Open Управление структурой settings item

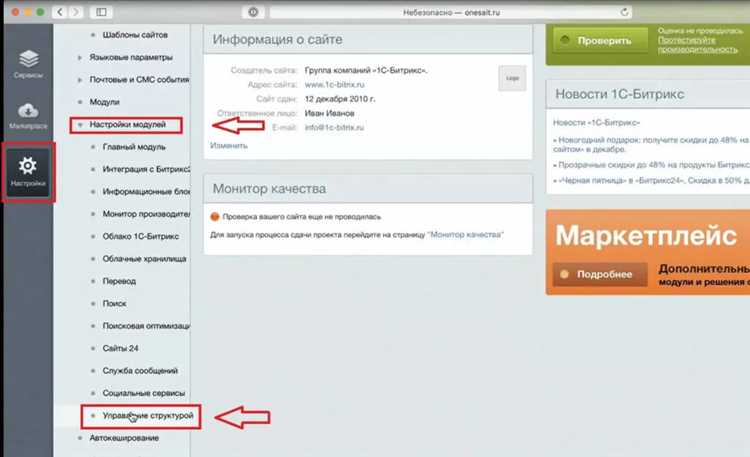coord(148,415)
